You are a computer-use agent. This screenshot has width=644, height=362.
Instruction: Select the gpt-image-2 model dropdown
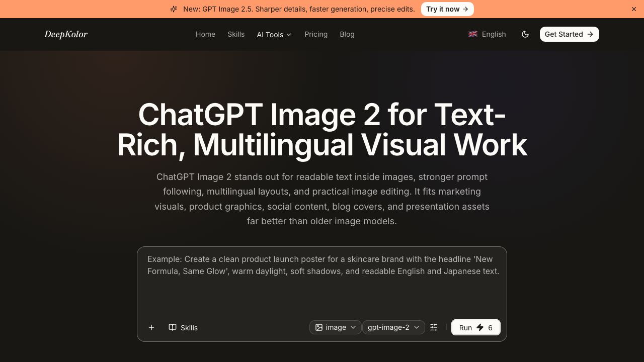393,327
